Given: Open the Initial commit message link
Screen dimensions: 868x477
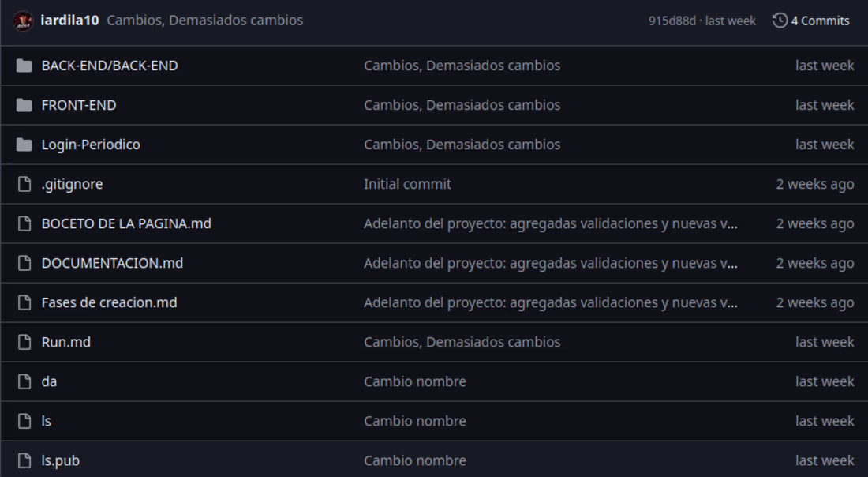Looking at the screenshot, I should tap(407, 184).
